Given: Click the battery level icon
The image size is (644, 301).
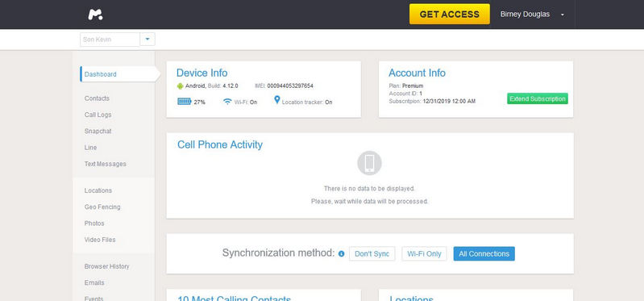Looking at the screenshot, I should pos(185,101).
